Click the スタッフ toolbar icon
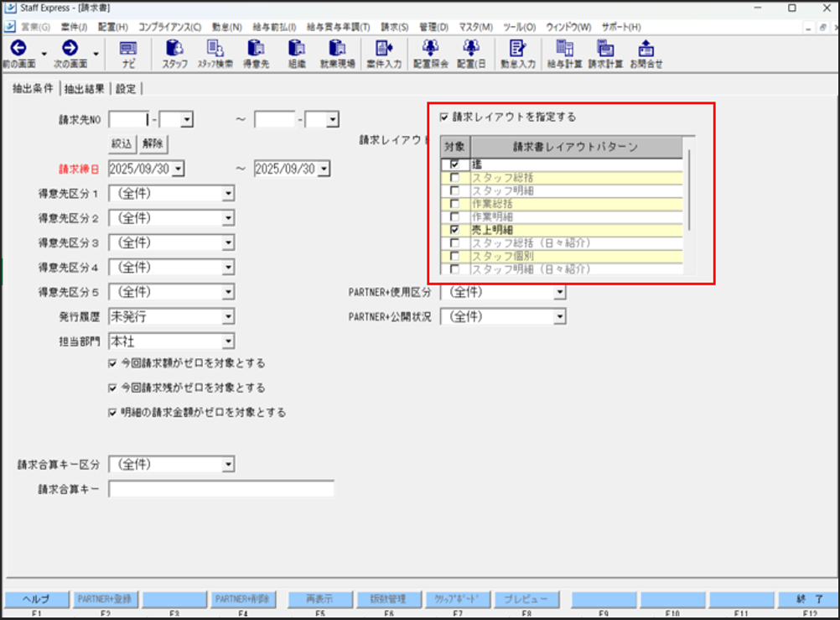This screenshot has width=840, height=620. tap(175, 53)
